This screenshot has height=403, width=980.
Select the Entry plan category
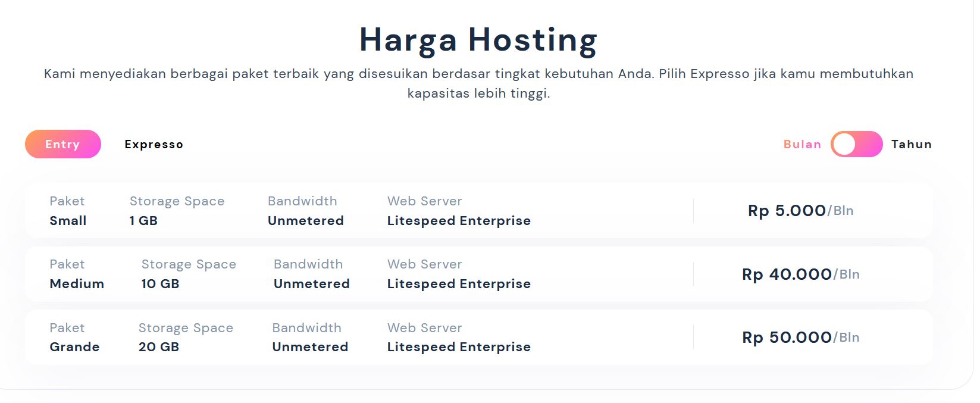[x=62, y=144]
